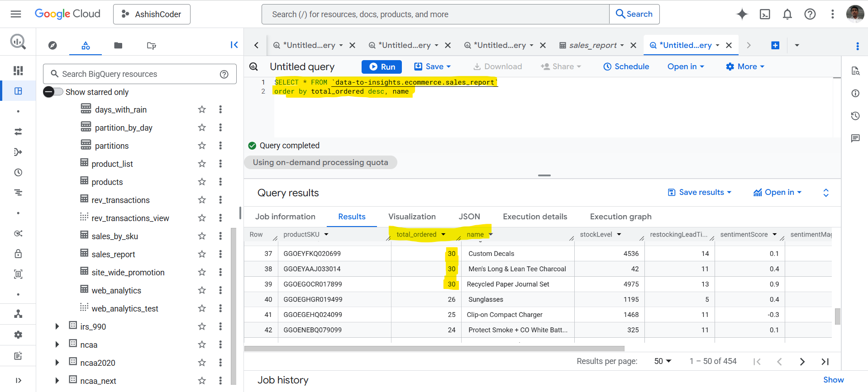
Task: Star the product_list table
Action: coord(202,164)
